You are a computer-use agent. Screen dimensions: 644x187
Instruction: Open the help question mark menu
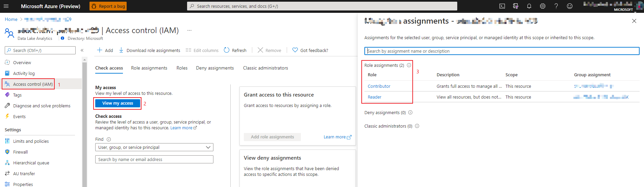click(556, 6)
